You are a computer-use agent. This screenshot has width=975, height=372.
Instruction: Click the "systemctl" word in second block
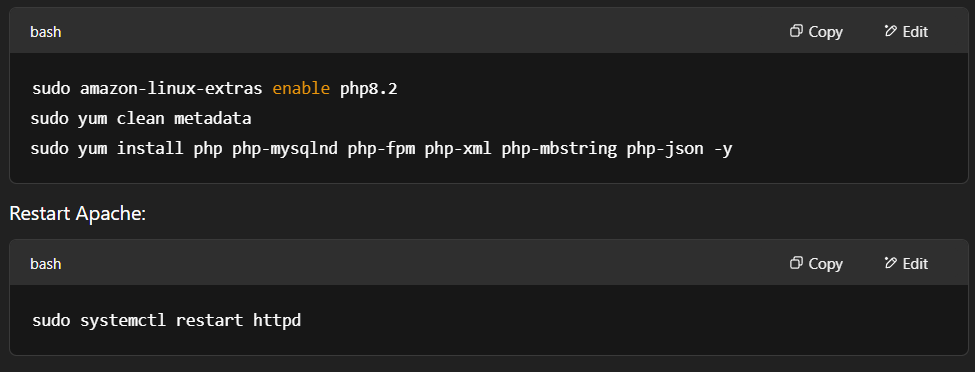point(123,321)
